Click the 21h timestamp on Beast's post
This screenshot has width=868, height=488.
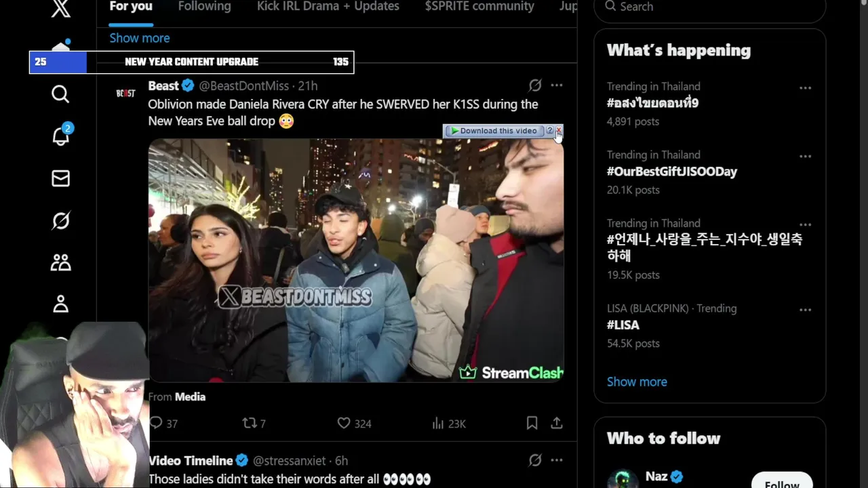click(308, 86)
